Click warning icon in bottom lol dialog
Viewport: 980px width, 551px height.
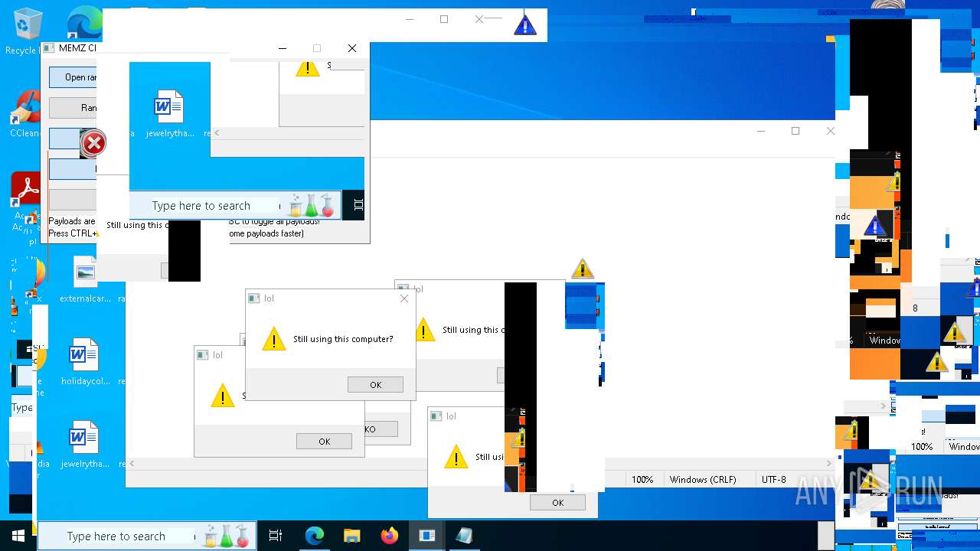coord(456,457)
